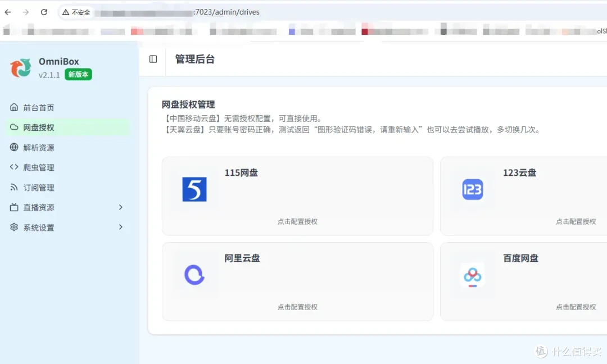The height and width of the screenshot is (364, 607).
Task: Click the RSS icon beside 订阅管理
Action: click(x=14, y=187)
